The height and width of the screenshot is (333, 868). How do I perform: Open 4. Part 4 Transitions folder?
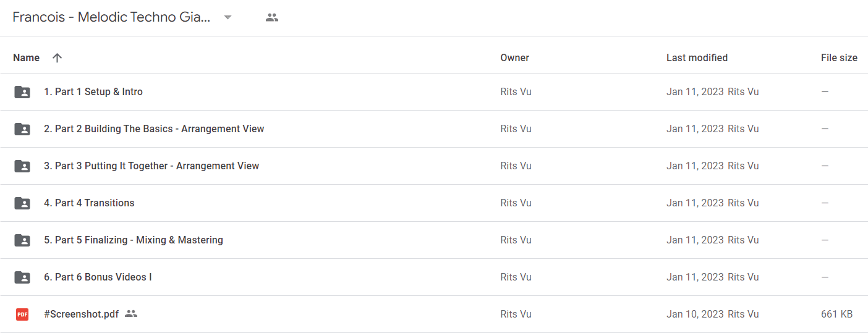point(89,203)
